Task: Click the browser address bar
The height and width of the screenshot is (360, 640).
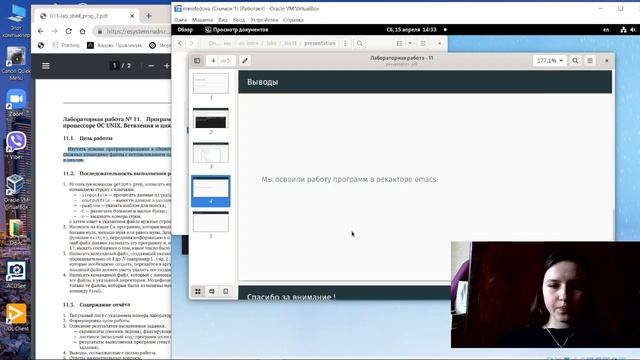Action: 133,31
